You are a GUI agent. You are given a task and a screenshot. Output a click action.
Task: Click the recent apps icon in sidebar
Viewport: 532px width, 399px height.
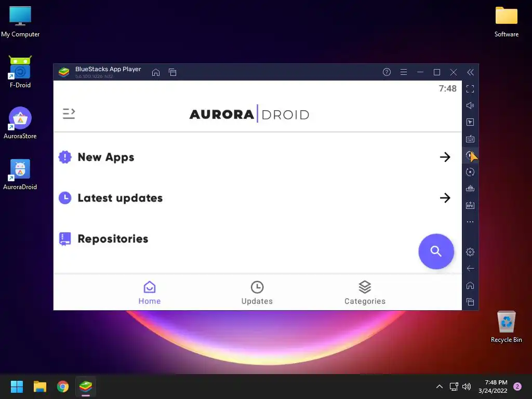point(470,302)
